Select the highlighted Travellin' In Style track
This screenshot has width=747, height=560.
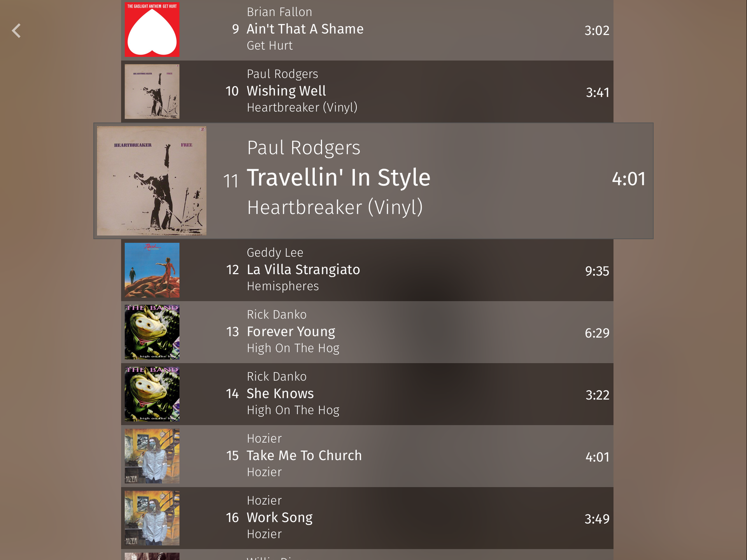click(x=373, y=181)
